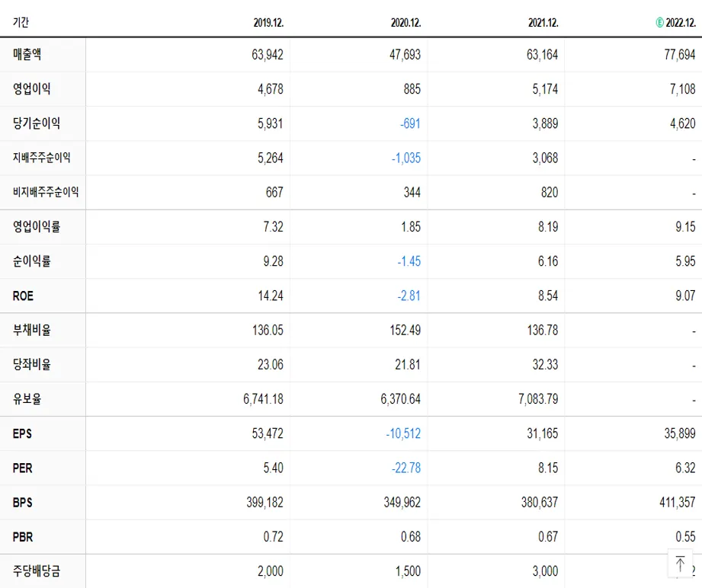702x588 pixels.
Task: Select debt ratio 152.49
Action: pyautogui.click(x=405, y=331)
